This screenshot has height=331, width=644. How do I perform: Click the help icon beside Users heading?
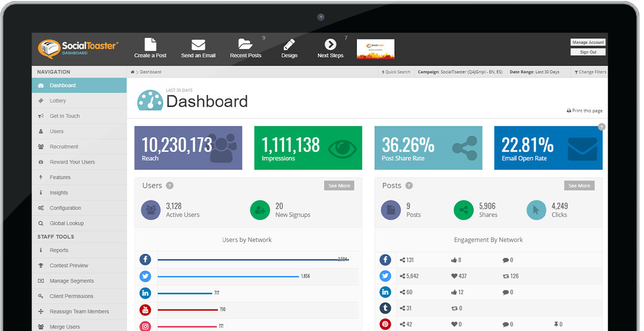tap(170, 186)
